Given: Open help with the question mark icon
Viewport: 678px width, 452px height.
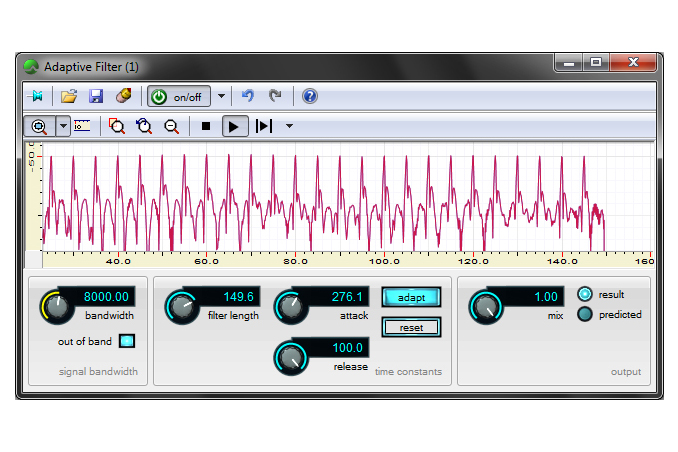Looking at the screenshot, I should click(310, 96).
